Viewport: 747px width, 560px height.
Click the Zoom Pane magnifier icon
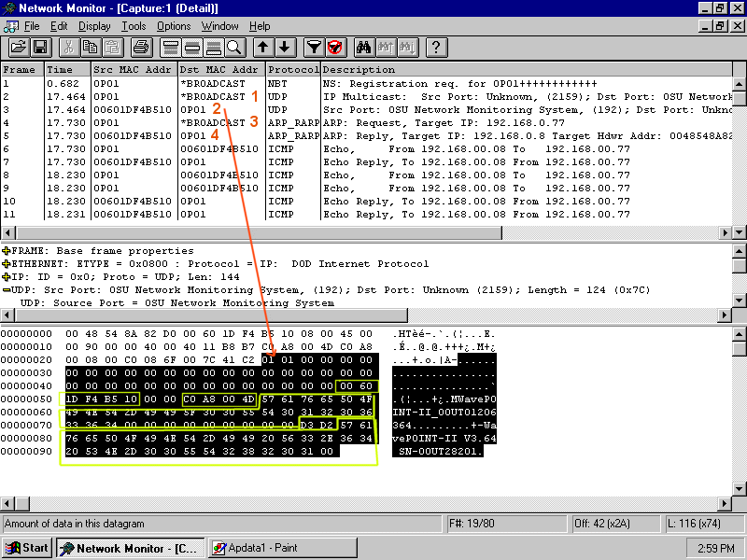click(x=235, y=48)
